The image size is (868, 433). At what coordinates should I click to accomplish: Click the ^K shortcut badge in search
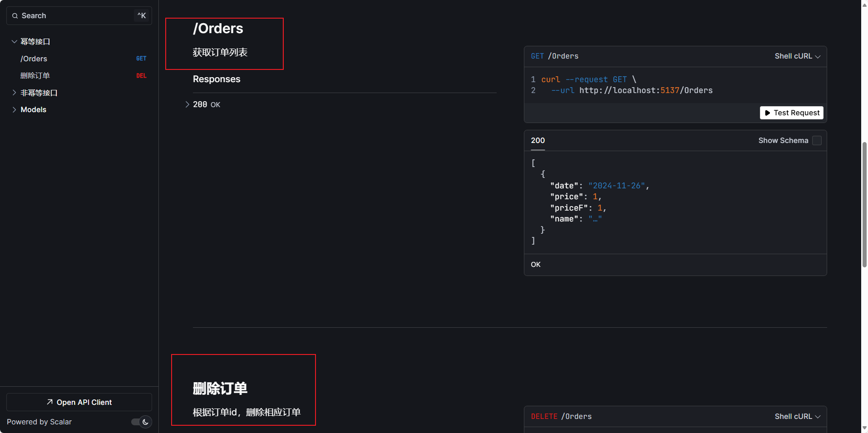(x=142, y=16)
